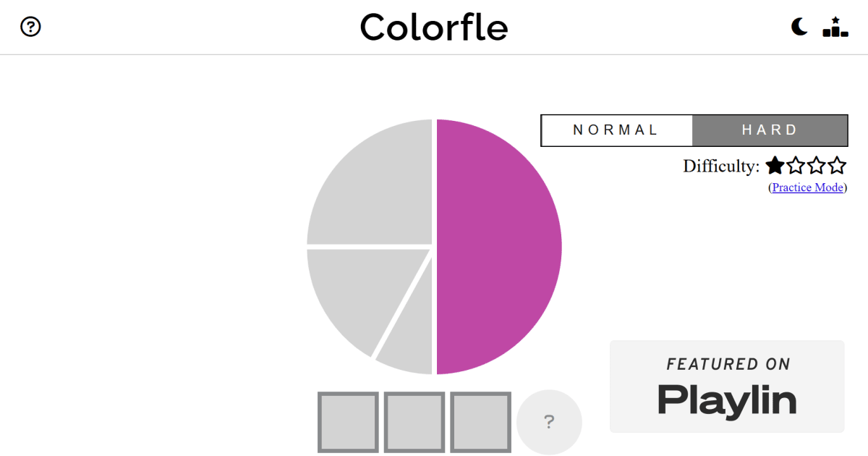Image resolution: width=868 pixels, height=456 pixels.
Task: Select the filled first difficulty star
Action: pos(775,166)
